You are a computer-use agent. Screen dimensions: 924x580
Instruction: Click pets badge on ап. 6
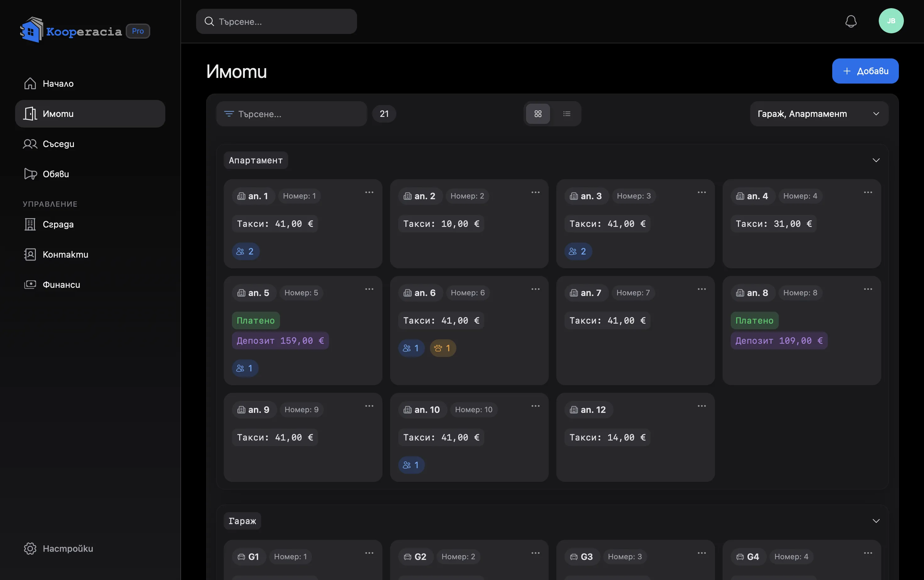443,348
